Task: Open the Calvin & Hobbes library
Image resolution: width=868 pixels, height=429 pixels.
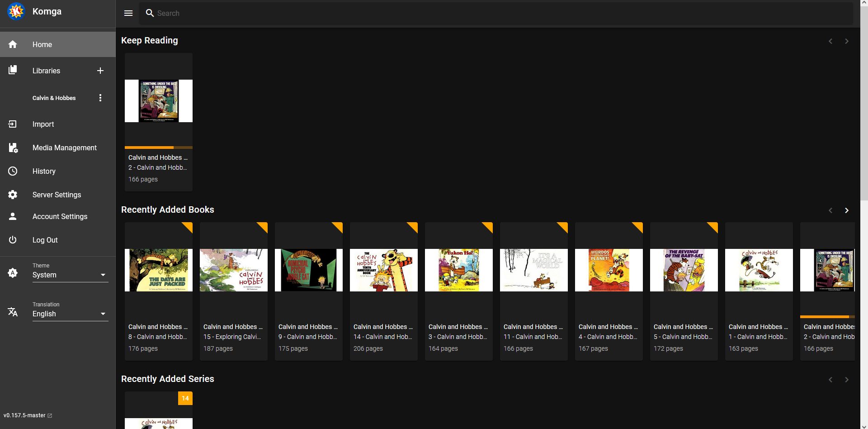Action: click(54, 98)
